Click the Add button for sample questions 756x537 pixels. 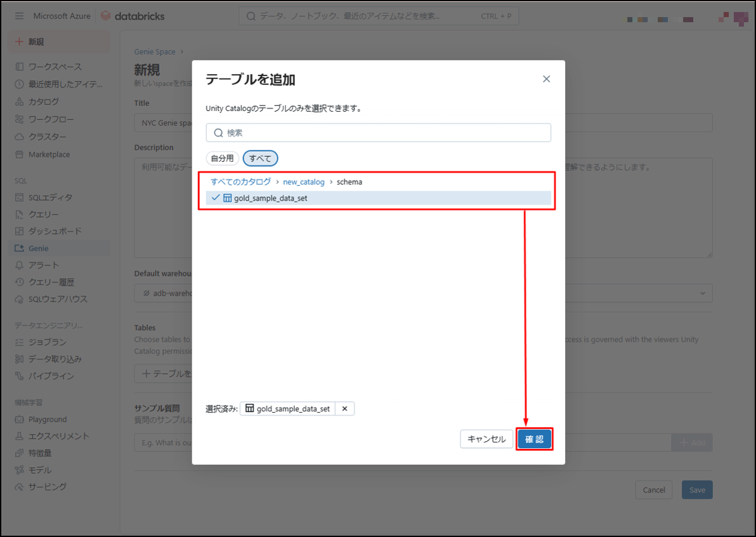pos(692,442)
